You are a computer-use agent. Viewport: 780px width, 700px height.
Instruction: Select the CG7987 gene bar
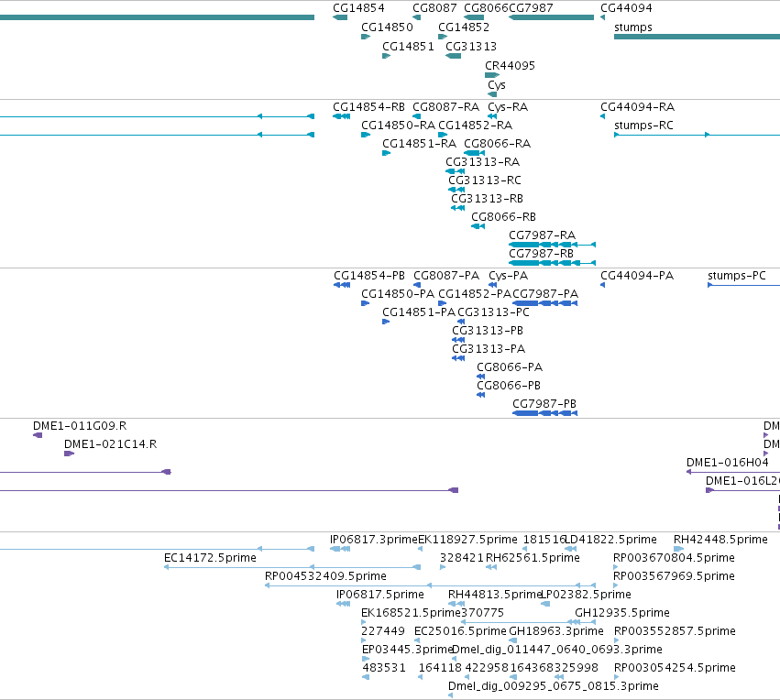[x=551, y=17]
